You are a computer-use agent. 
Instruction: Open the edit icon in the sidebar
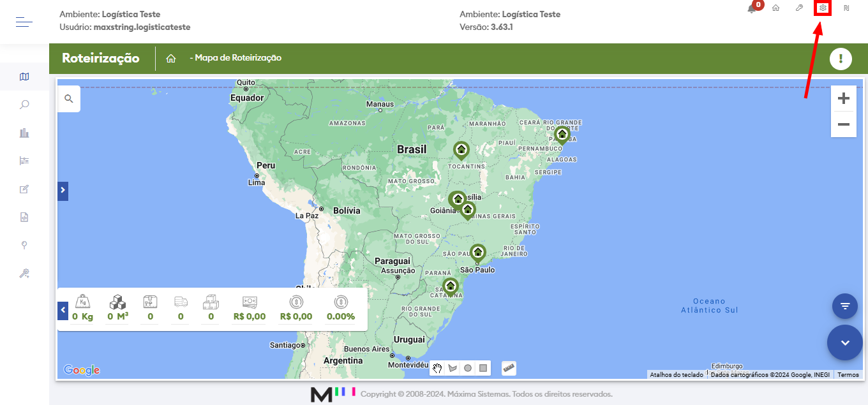pyautogui.click(x=24, y=189)
